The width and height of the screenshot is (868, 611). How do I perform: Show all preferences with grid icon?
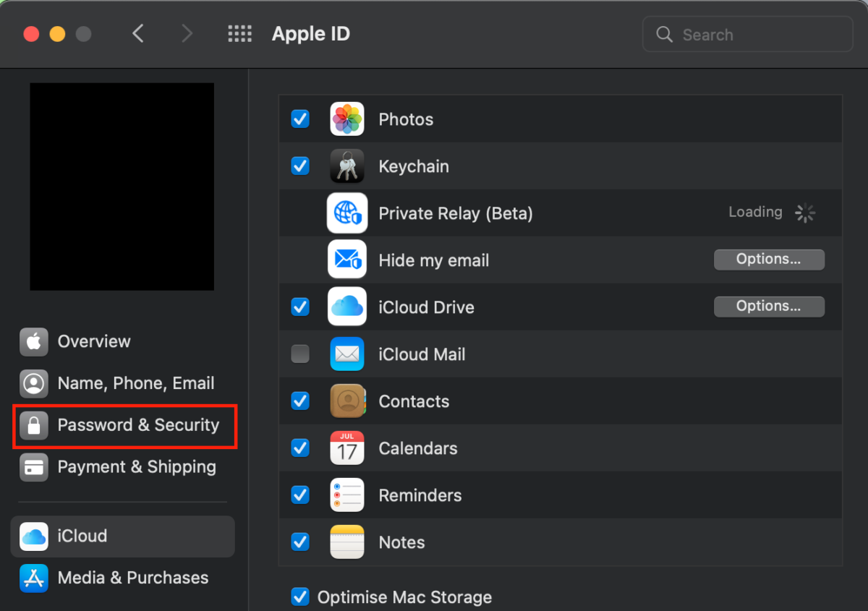[239, 34]
